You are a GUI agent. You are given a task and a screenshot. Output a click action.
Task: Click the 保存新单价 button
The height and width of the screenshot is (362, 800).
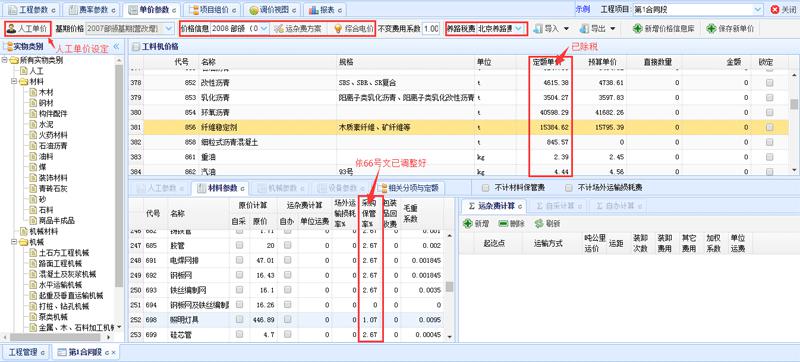click(730, 29)
